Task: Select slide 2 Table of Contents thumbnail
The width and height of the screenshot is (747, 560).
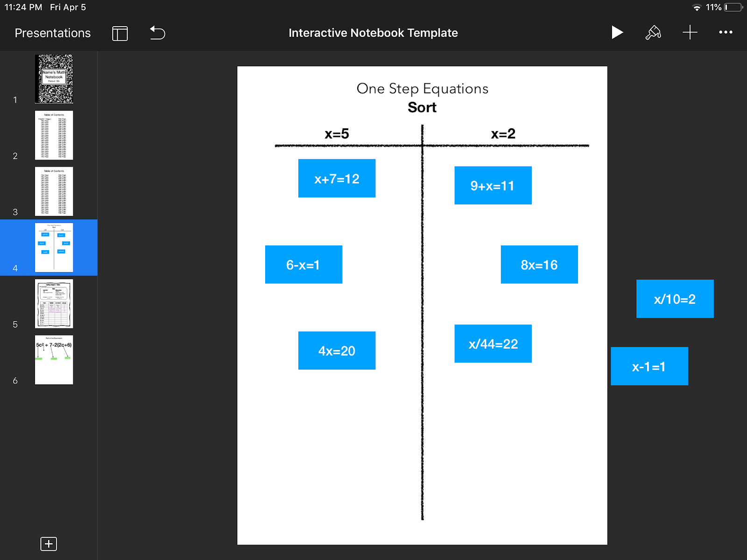Action: [x=54, y=135]
